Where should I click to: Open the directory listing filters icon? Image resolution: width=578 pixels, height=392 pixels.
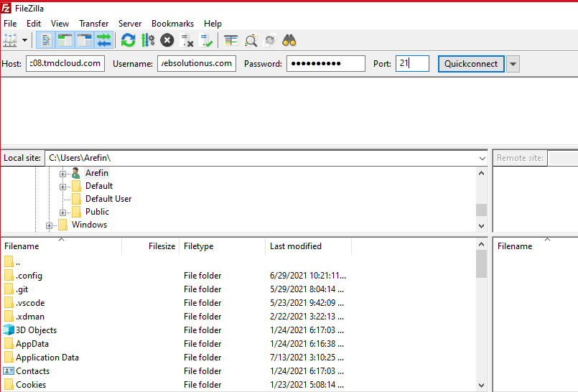(x=230, y=40)
